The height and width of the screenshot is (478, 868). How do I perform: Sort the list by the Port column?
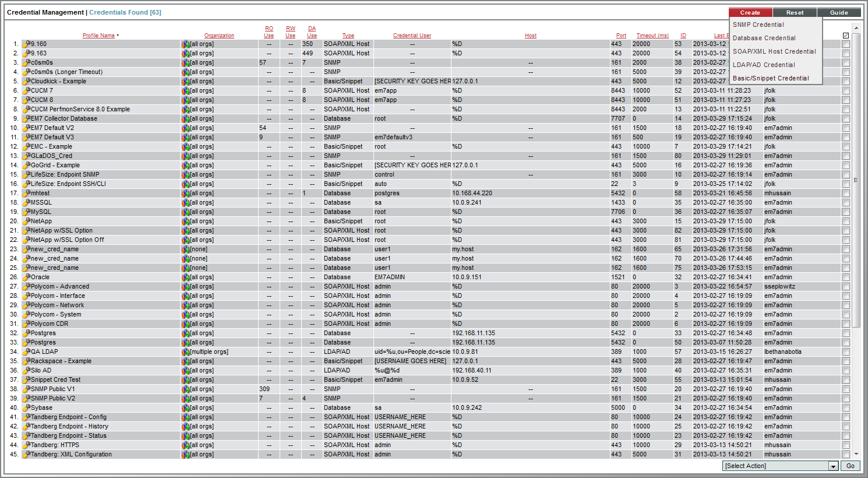[x=621, y=35]
